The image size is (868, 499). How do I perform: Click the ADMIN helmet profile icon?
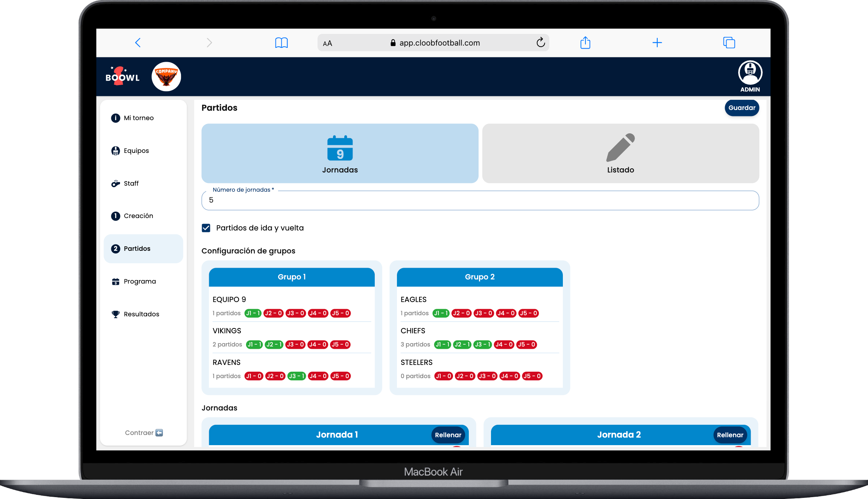(750, 73)
